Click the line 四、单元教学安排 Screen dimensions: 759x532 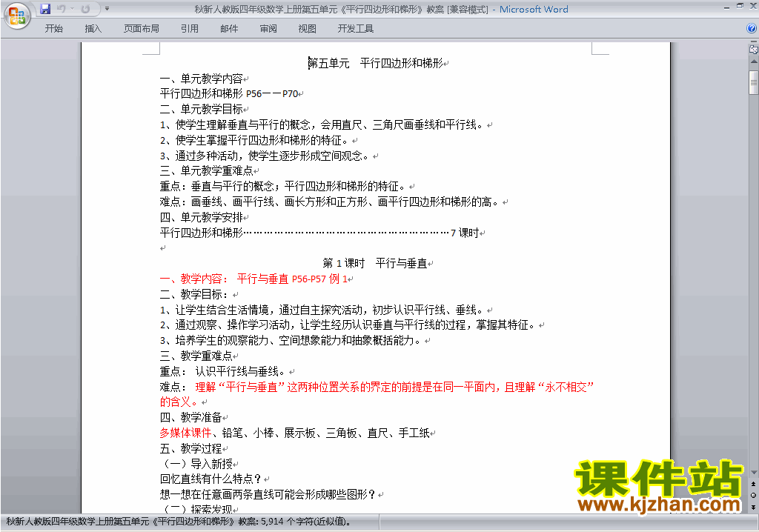[x=202, y=217]
